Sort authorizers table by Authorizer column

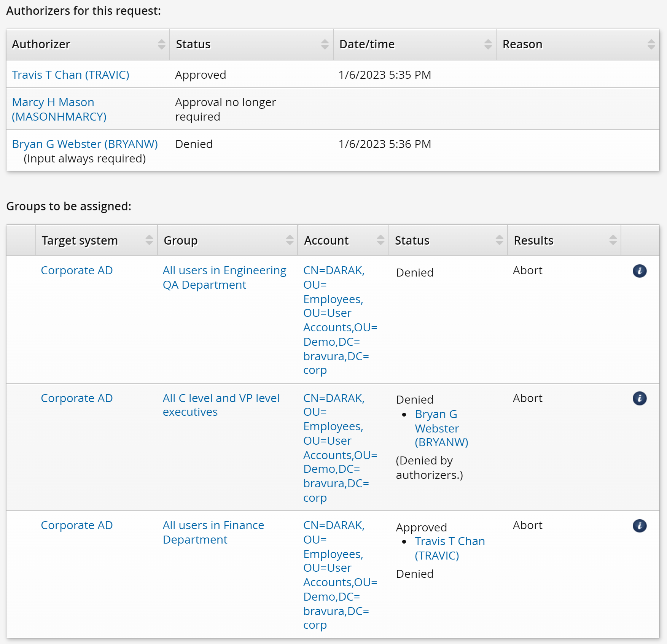(161, 45)
